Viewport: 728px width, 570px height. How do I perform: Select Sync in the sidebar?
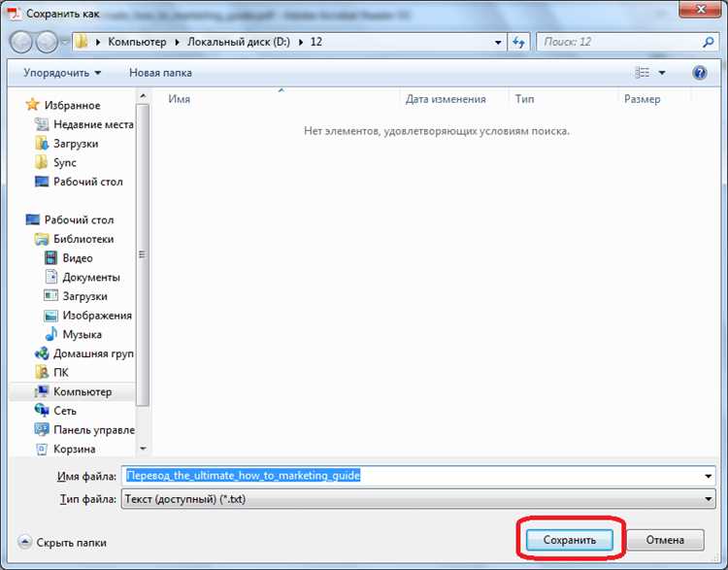point(64,162)
